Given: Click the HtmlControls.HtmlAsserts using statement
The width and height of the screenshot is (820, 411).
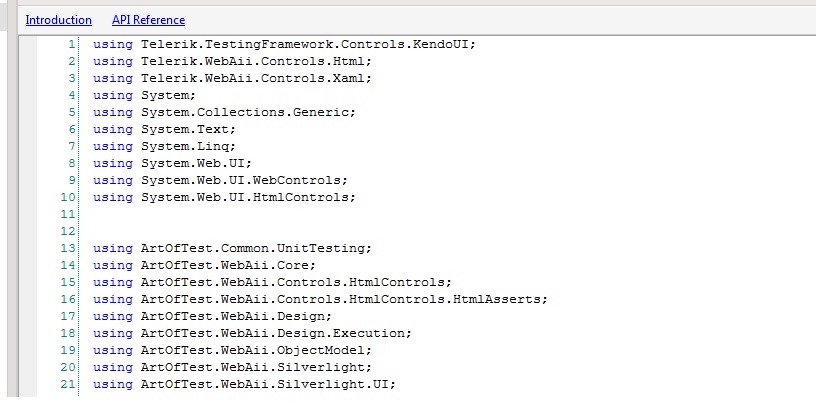Looking at the screenshot, I should (x=320, y=299).
